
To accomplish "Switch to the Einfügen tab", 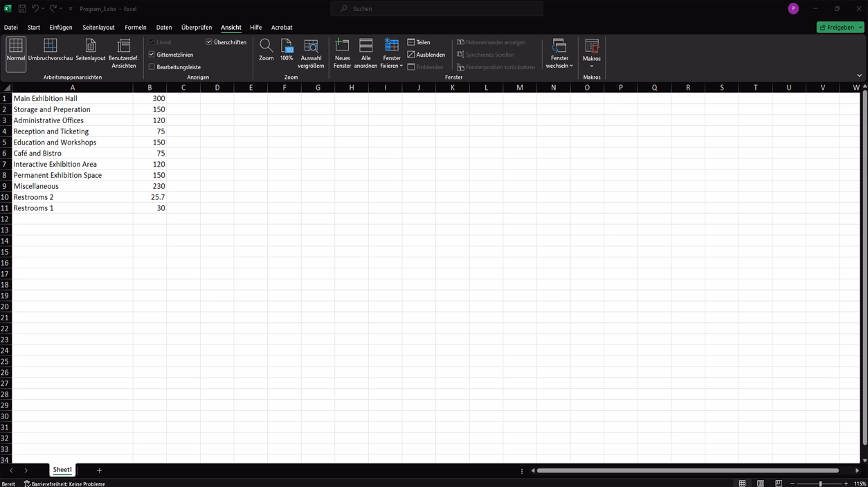I will pyautogui.click(x=61, y=28).
